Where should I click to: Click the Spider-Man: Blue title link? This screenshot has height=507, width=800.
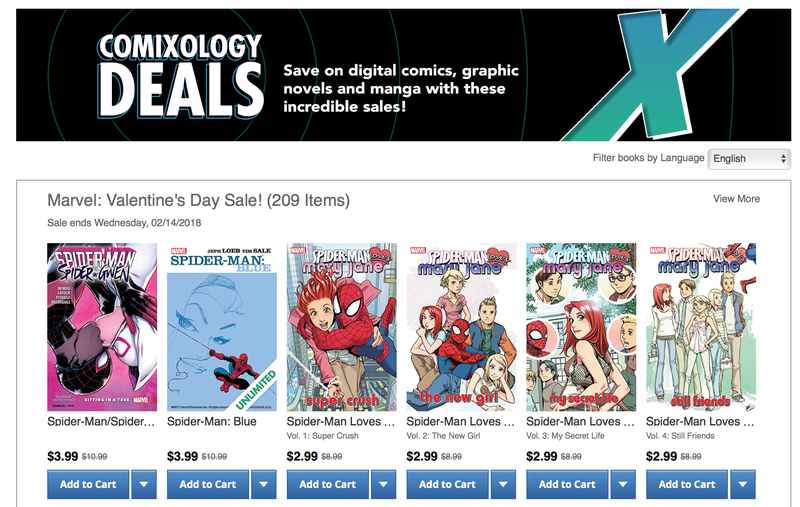click(212, 421)
